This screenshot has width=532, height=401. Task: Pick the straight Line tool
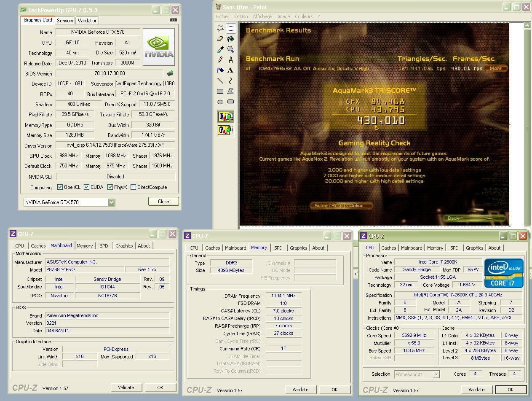pos(220,81)
